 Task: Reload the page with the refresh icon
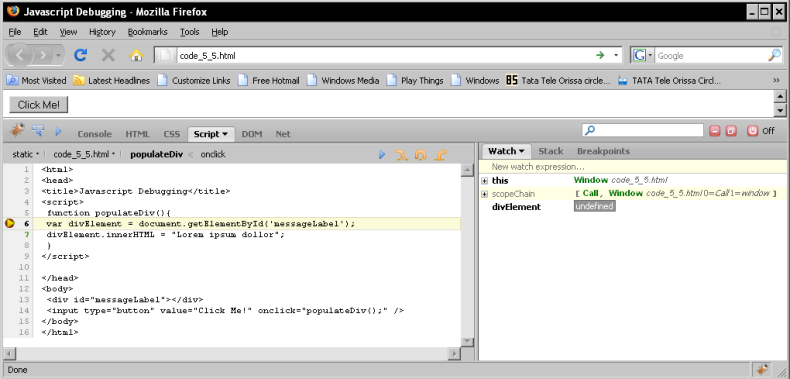[81, 55]
